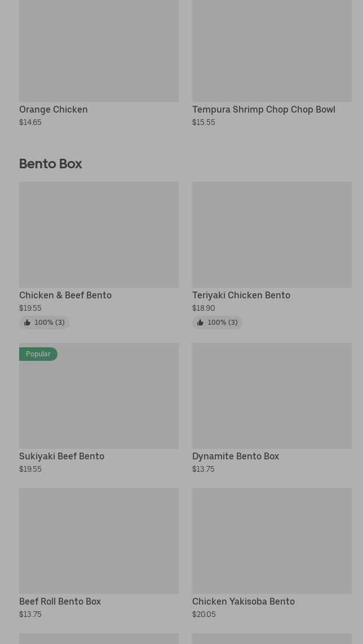
Task: Click the Sukiyaki Beef Bento name
Action: [x=62, y=457]
